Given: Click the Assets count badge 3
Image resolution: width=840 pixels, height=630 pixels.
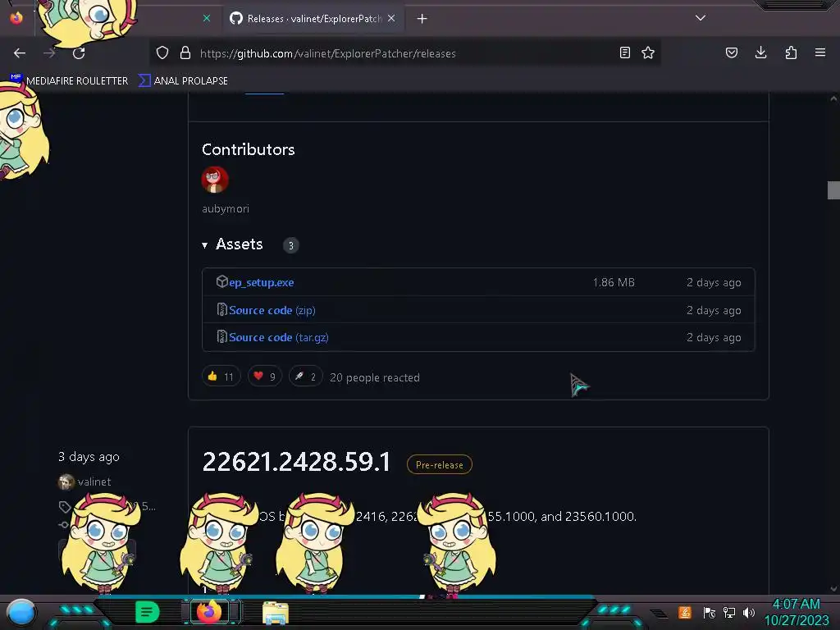Looking at the screenshot, I should point(291,245).
